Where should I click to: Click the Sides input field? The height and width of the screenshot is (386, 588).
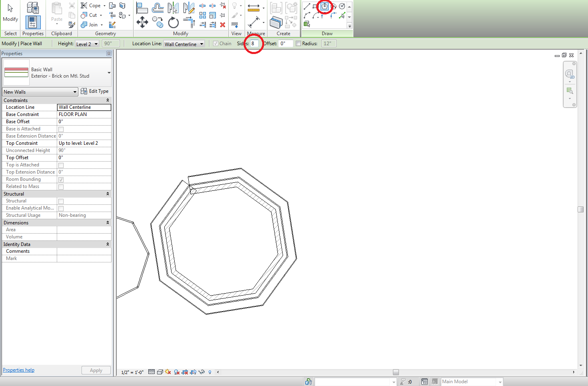pyautogui.click(x=254, y=44)
